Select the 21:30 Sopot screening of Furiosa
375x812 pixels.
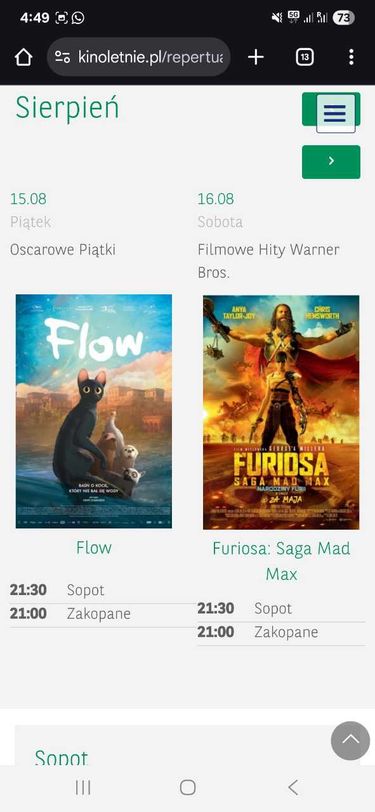(x=281, y=608)
